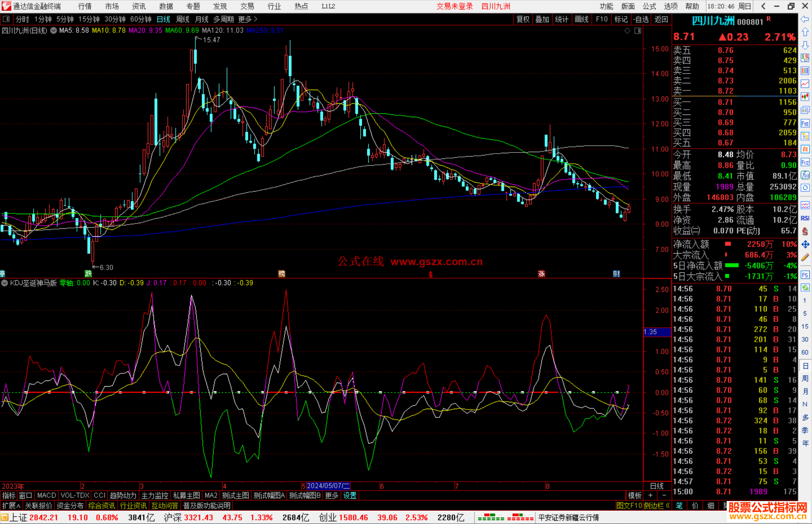The height and width of the screenshot is (524, 812).
Task: Toggle the round button beside 四川九洲(日线) title
Action: [x=53, y=30]
